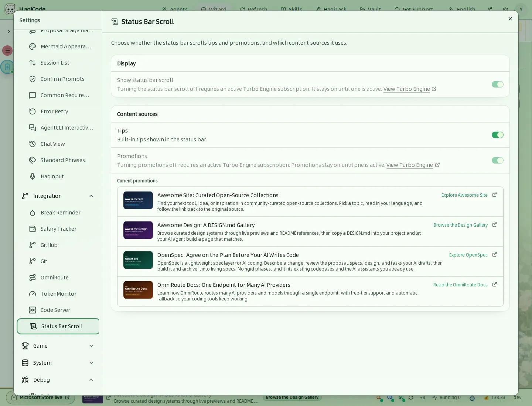Open Haginput microphone icon
This screenshot has width=532, height=406.
coord(33,176)
